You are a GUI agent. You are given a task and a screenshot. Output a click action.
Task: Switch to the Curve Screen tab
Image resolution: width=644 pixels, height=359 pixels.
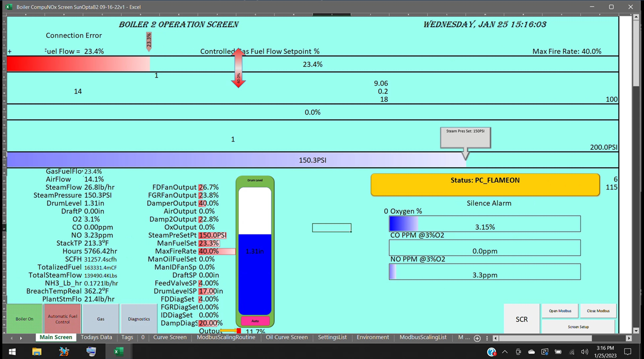point(170,337)
